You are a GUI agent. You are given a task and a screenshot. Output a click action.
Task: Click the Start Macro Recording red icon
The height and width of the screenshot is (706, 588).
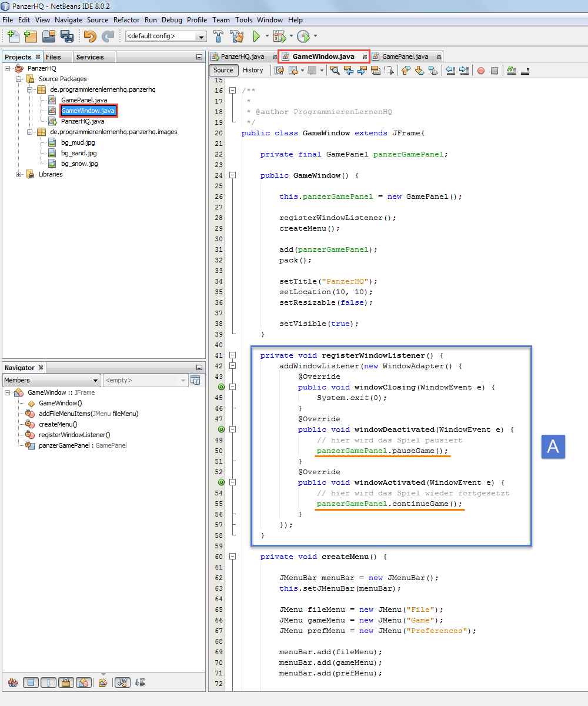[481, 71]
